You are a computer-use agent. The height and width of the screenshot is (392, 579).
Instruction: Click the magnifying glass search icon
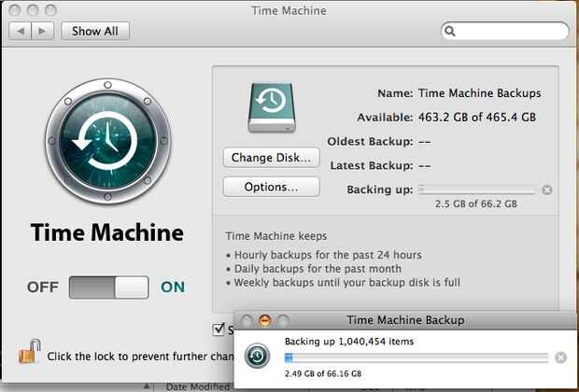[450, 32]
